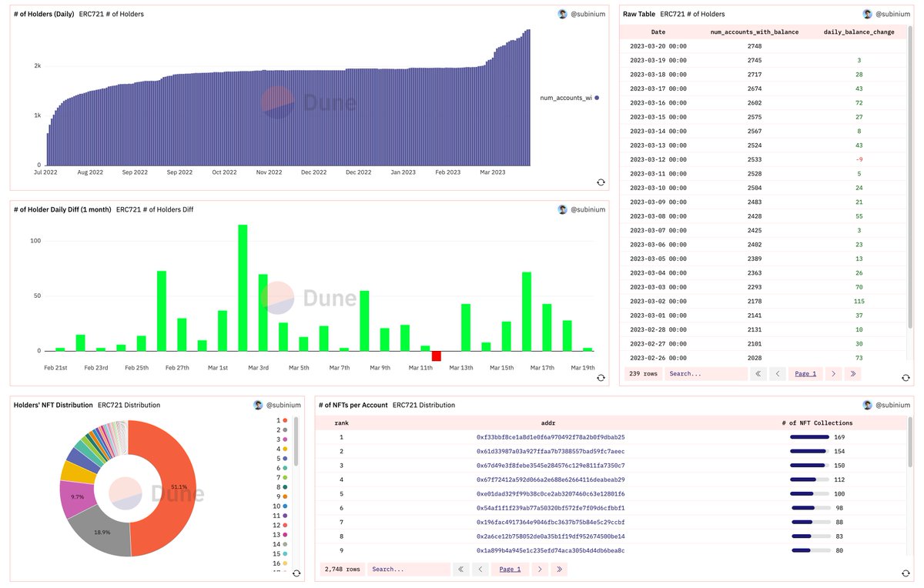Jump to last page of NFTs per Account table
Viewport: 924px width, 588px height.
(x=559, y=570)
